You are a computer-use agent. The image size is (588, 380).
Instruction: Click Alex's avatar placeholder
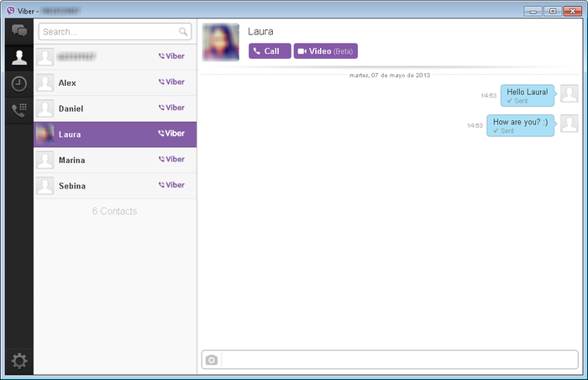point(45,82)
